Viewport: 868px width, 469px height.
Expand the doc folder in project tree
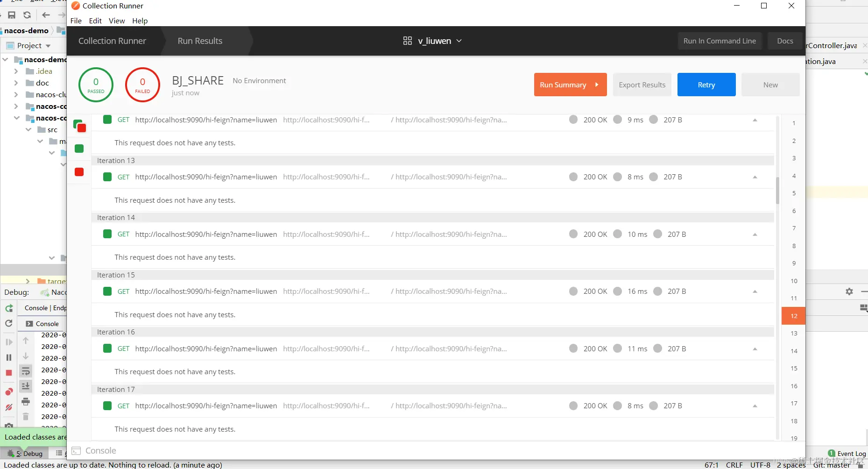(x=16, y=83)
